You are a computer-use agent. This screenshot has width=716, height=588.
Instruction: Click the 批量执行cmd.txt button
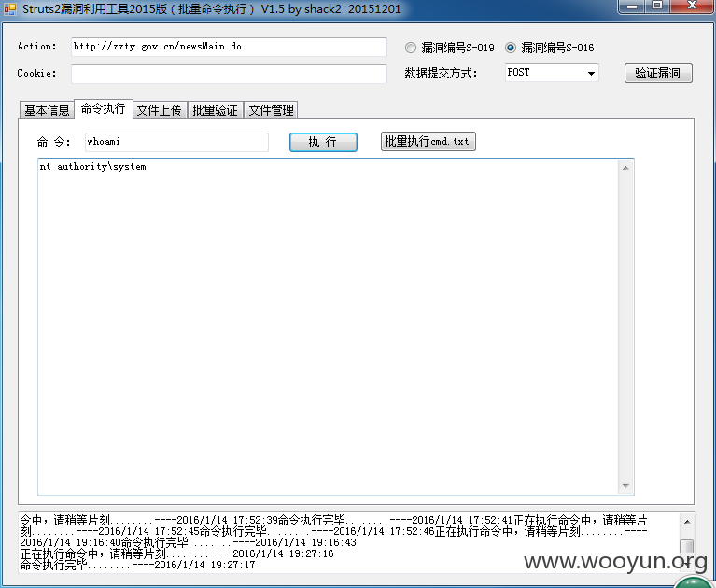coord(428,142)
